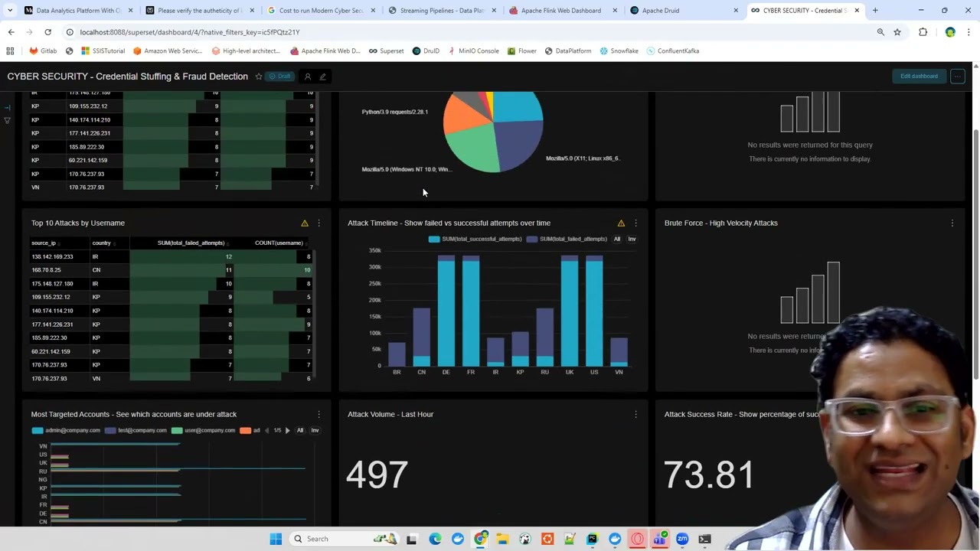Open Superset bookmark
The height and width of the screenshot is (551, 980).
pos(386,51)
